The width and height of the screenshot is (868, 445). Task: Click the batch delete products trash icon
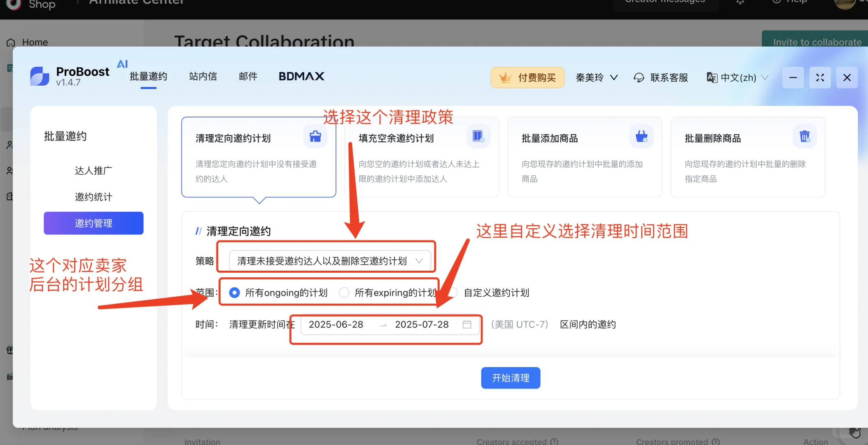click(804, 136)
